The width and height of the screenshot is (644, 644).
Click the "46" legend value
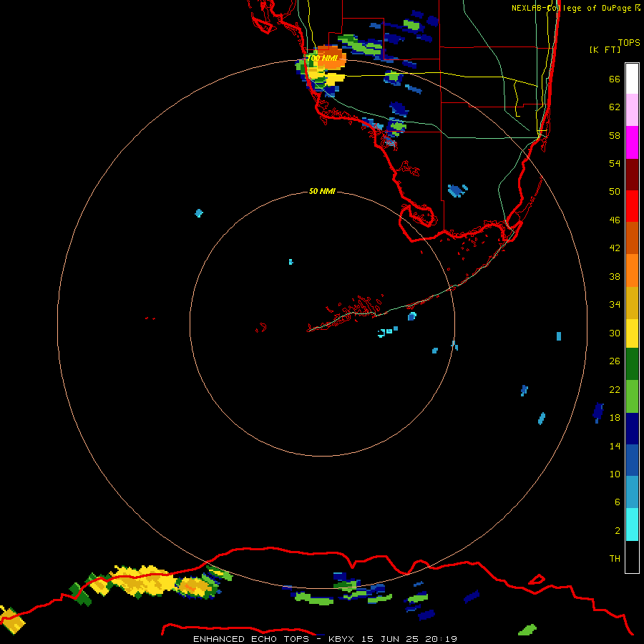pos(615,220)
